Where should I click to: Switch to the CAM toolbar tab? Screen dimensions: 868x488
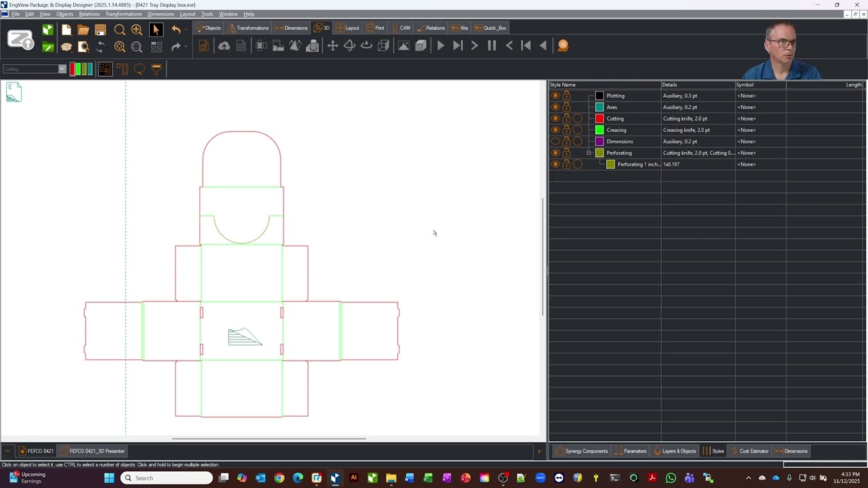tap(400, 28)
